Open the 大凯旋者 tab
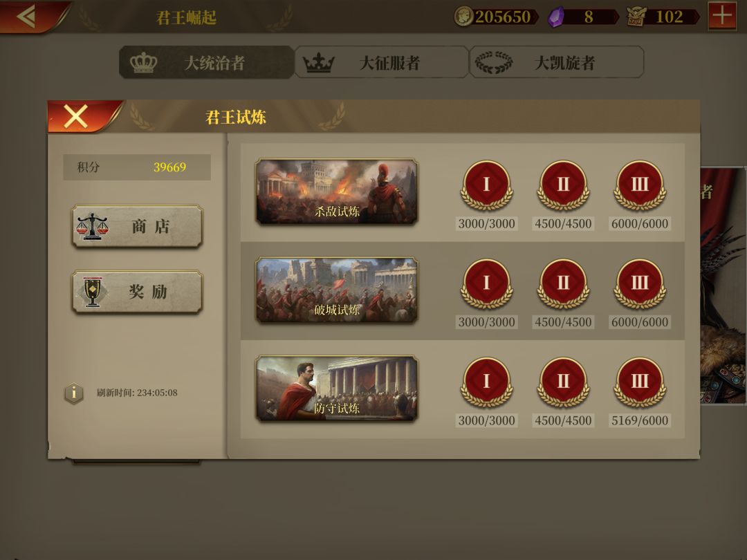This screenshot has width=747, height=560. pos(556,62)
